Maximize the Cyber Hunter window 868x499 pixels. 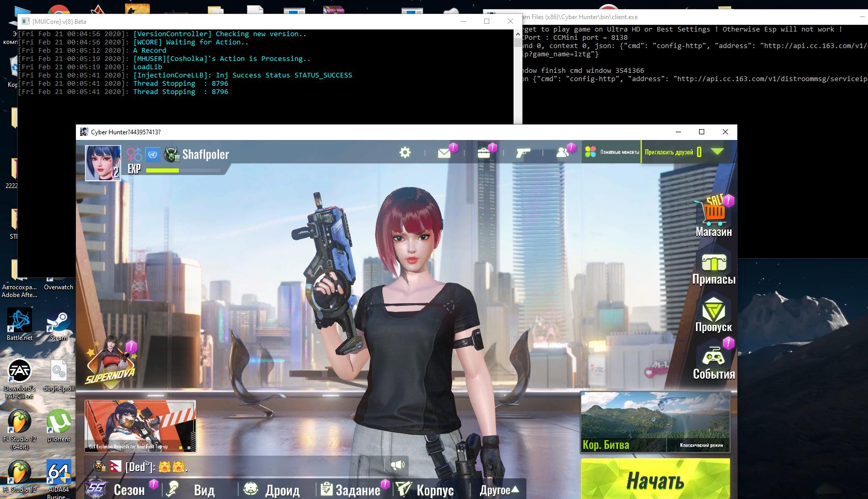[x=702, y=132]
